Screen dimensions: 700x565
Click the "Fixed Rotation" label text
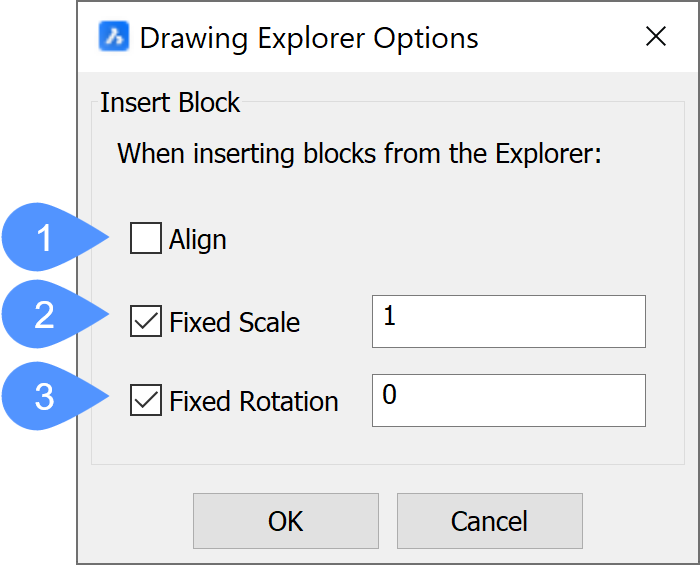click(x=254, y=401)
